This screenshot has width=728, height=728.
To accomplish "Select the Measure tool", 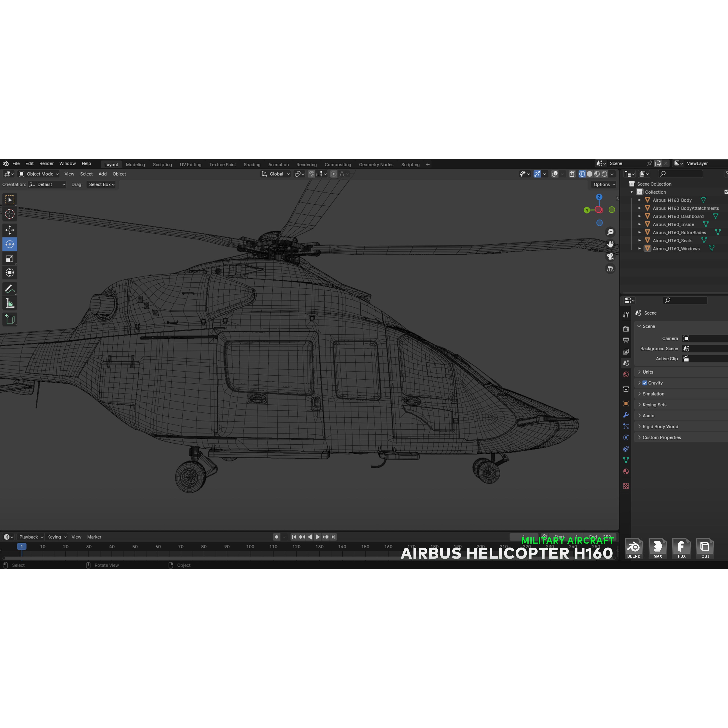I will point(10,303).
